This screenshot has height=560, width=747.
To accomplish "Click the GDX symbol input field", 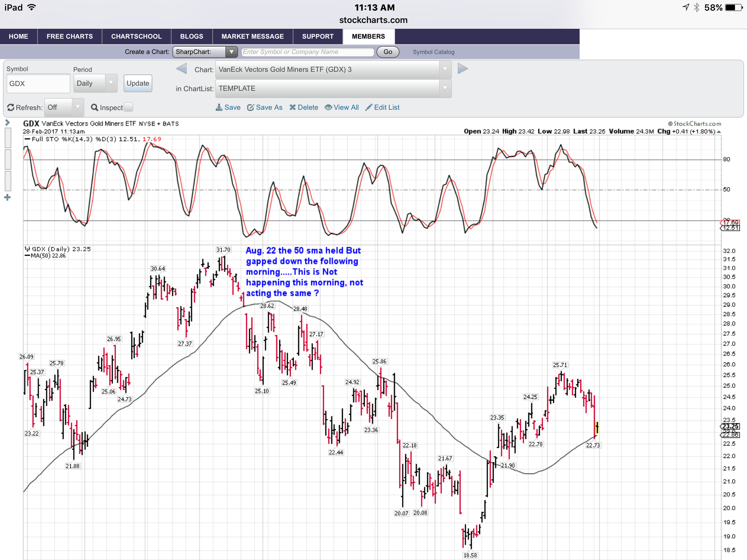I will click(x=38, y=83).
